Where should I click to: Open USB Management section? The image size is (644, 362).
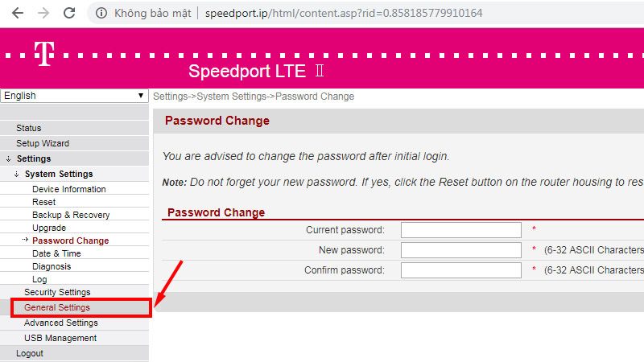point(60,338)
